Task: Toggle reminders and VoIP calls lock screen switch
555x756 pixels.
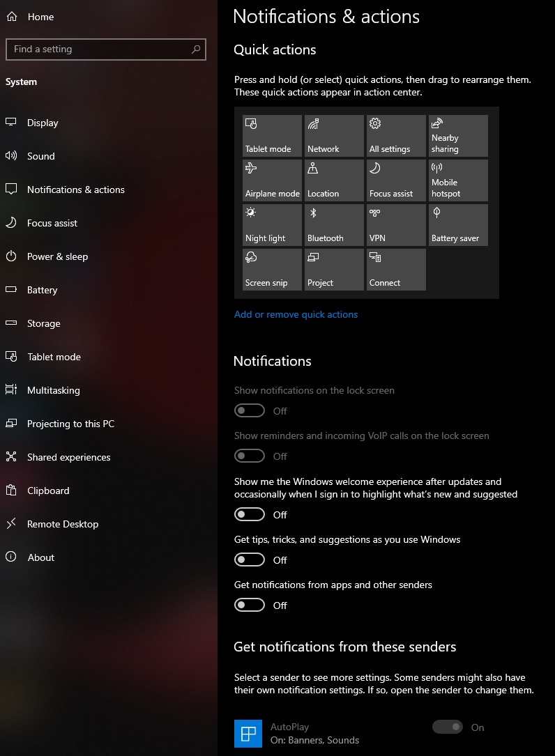Action: coord(250,456)
